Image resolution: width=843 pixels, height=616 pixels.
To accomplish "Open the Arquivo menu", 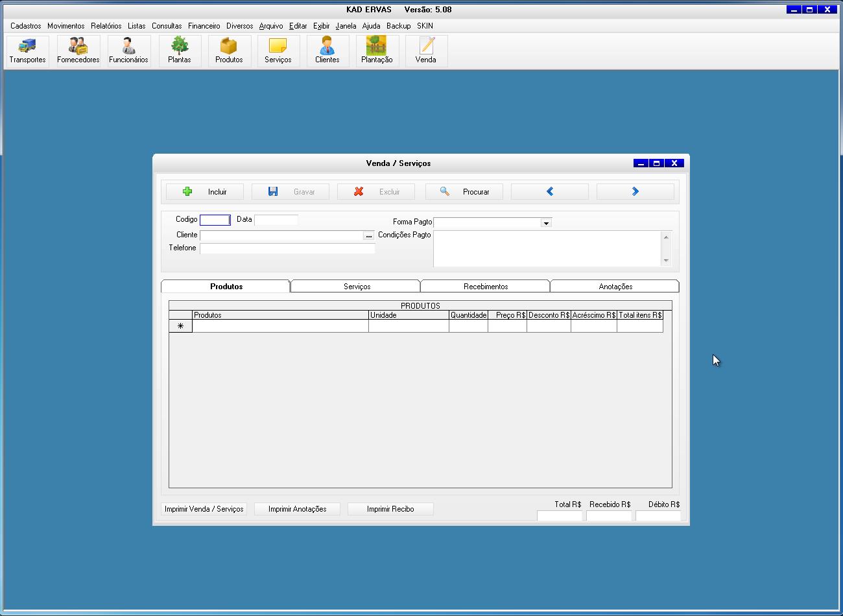I will [x=271, y=26].
